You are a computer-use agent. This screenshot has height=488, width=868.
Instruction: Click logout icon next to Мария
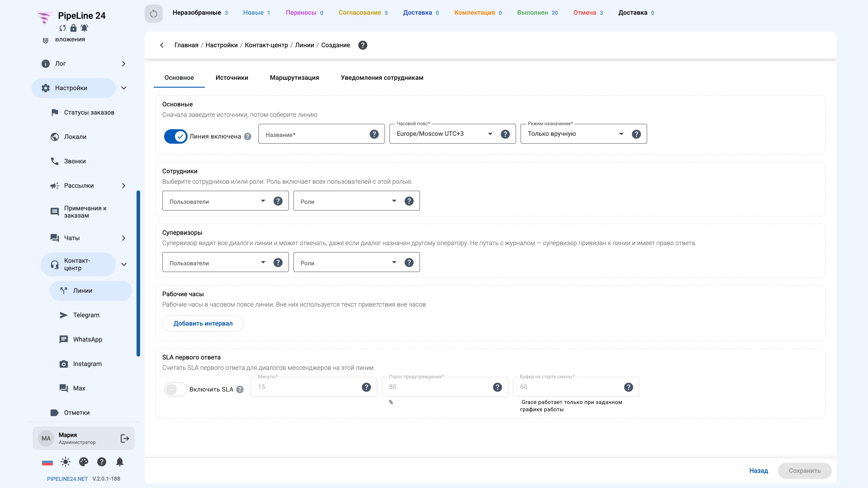[x=125, y=438]
